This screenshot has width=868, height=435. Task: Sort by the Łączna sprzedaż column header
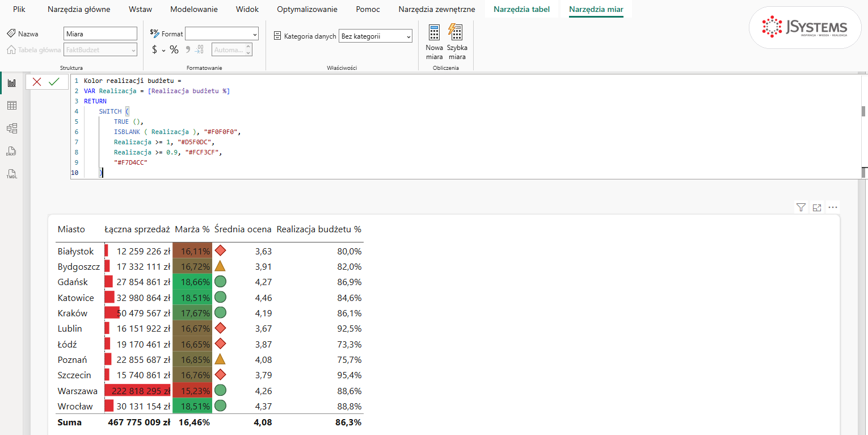[x=137, y=229]
